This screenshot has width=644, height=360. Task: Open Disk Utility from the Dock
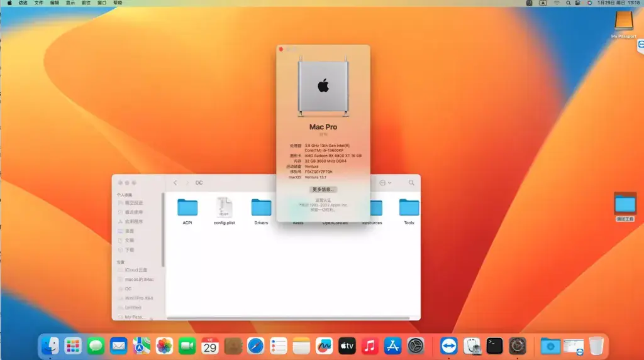472,346
